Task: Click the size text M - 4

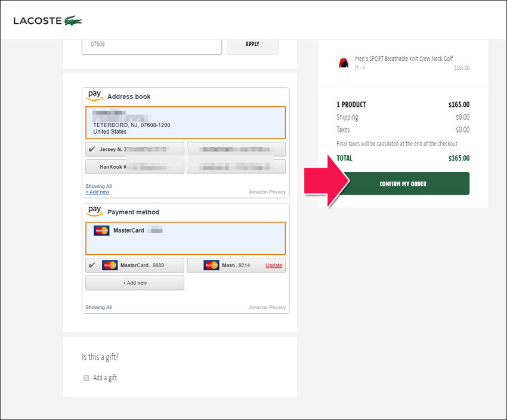Action: (x=360, y=67)
